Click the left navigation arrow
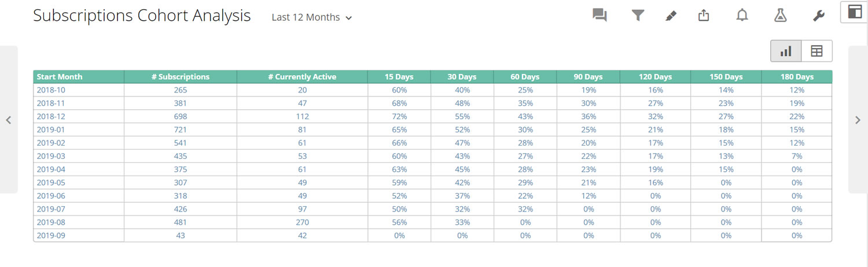Viewport: 868px width, 267px height. (9, 120)
